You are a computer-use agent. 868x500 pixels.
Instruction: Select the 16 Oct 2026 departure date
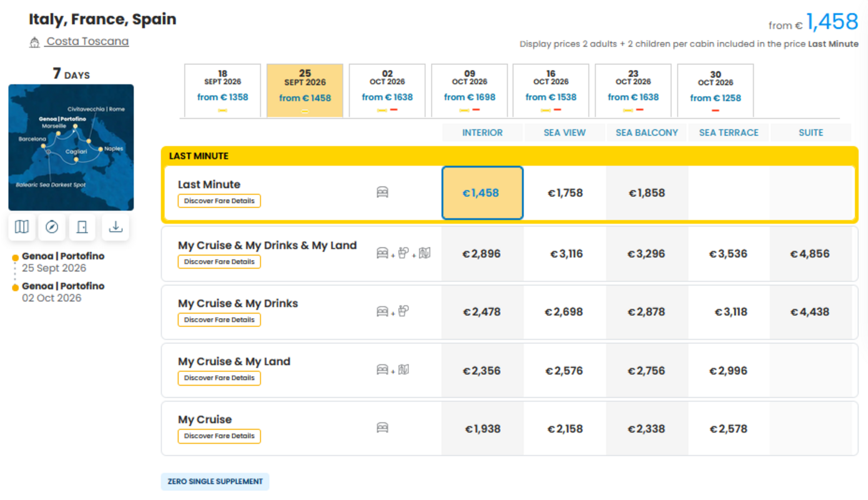pyautogui.click(x=551, y=91)
